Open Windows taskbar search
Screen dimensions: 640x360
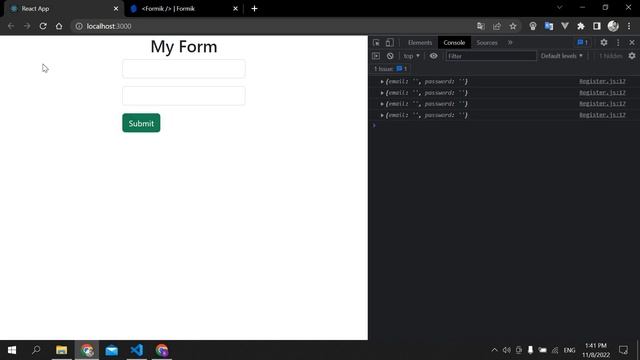pos(36,350)
